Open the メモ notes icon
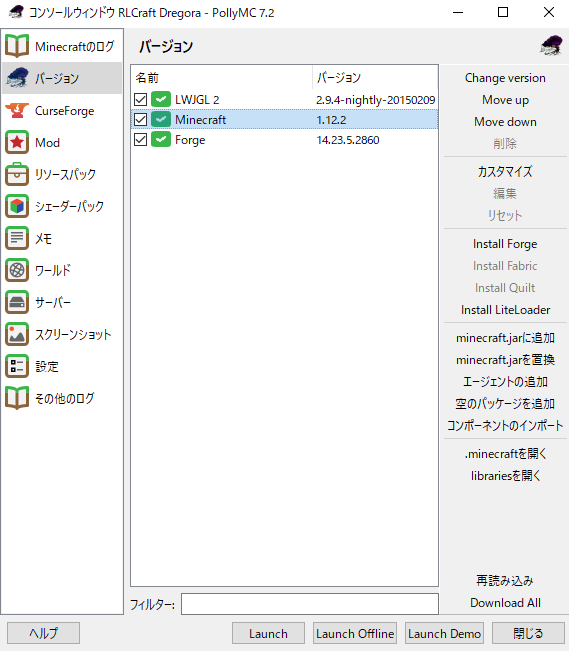 [17, 238]
